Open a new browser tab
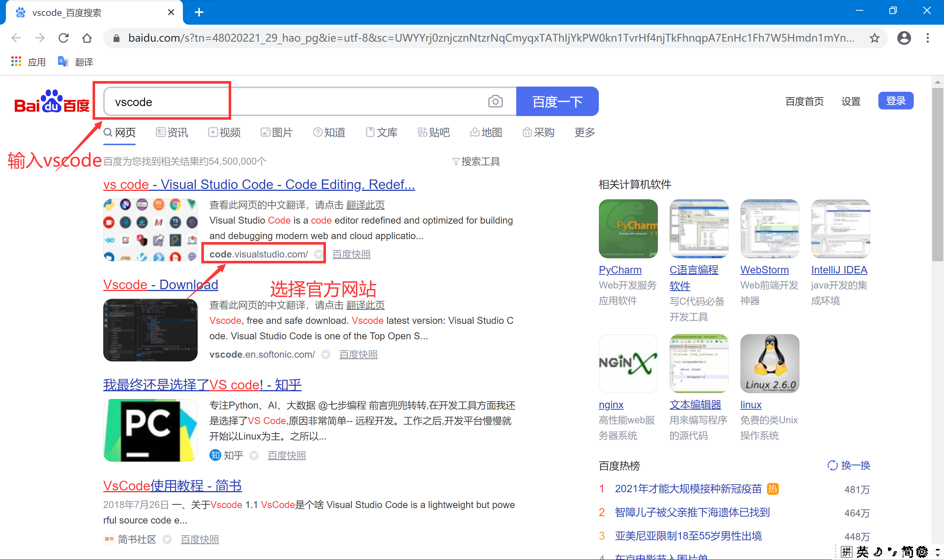Image resolution: width=944 pixels, height=560 pixels. click(199, 13)
